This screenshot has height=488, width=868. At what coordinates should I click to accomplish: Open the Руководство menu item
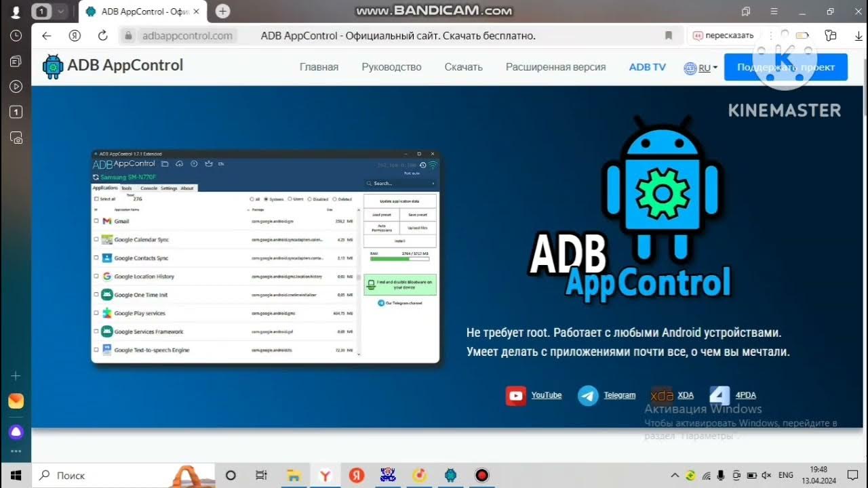(391, 67)
